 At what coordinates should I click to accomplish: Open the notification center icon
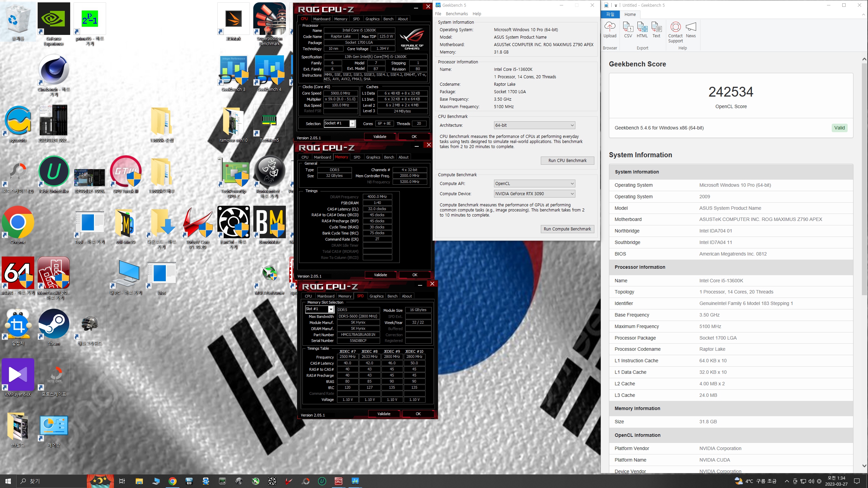857,481
